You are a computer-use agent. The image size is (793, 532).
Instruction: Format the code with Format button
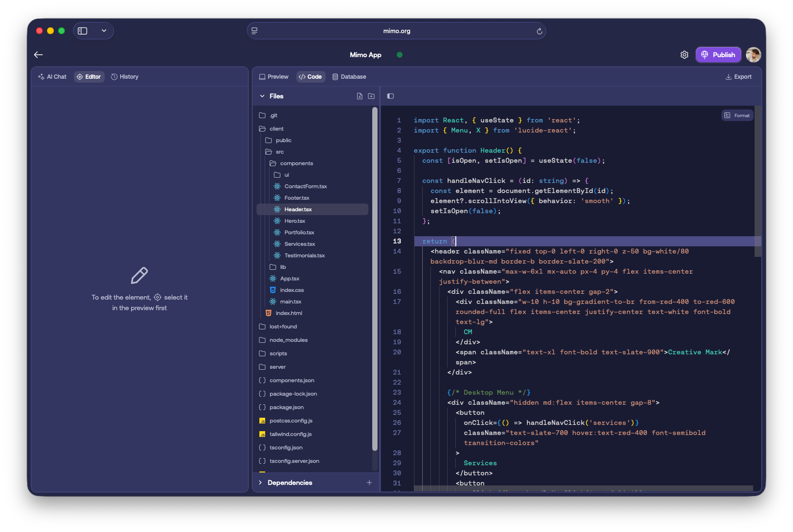(x=737, y=115)
